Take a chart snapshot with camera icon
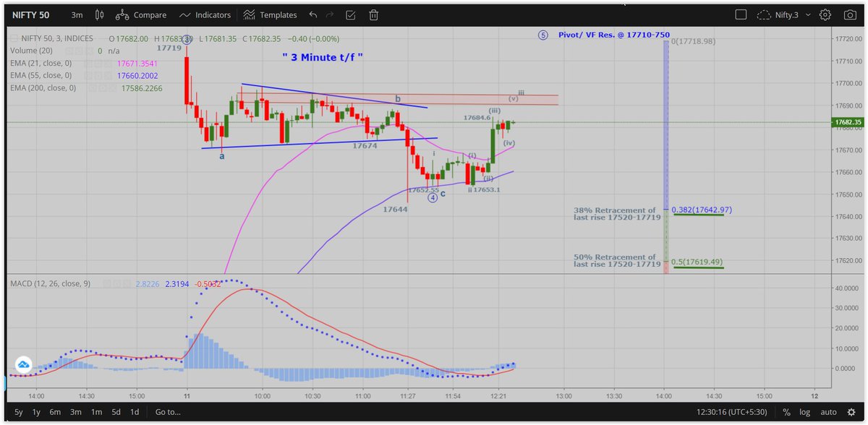Screen dimensions: 868x425 click(851, 14)
